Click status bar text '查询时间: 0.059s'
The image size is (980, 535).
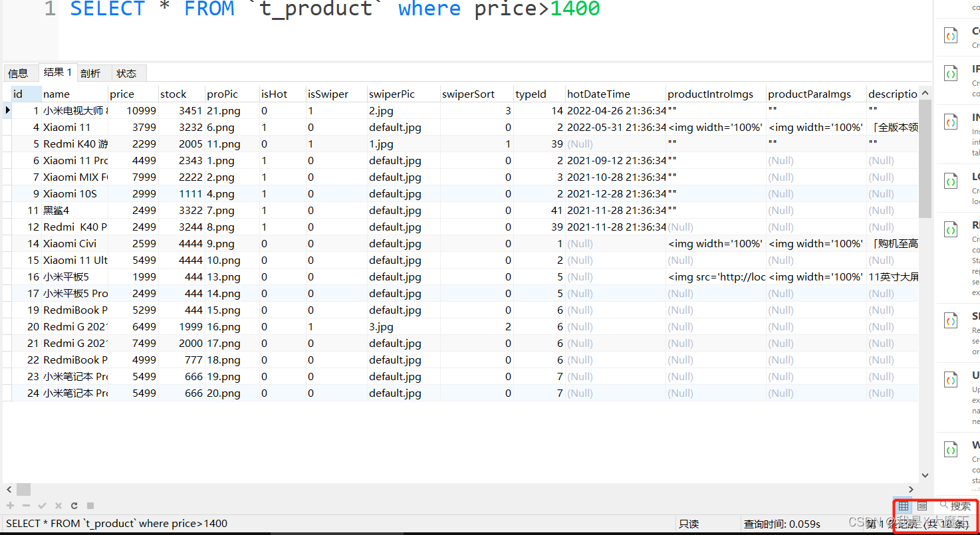click(x=782, y=524)
